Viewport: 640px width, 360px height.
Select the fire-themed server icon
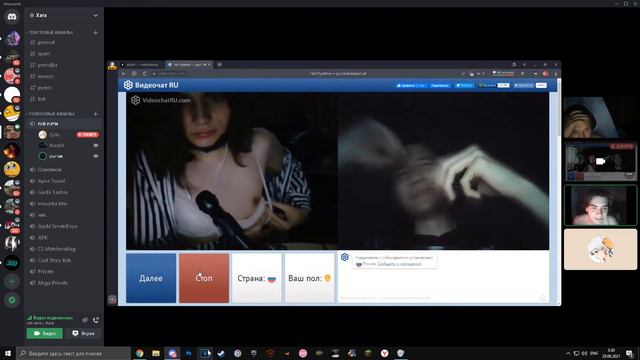click(12, 150)
